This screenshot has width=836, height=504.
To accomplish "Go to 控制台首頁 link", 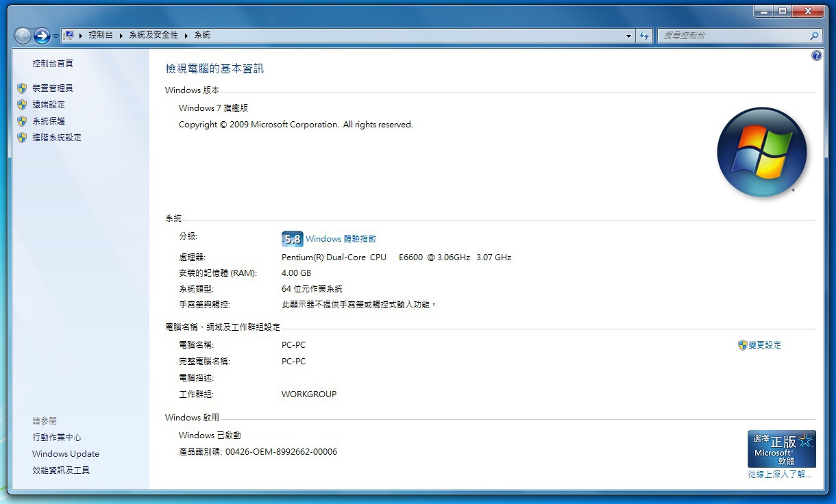I will (x=53, y=64).
